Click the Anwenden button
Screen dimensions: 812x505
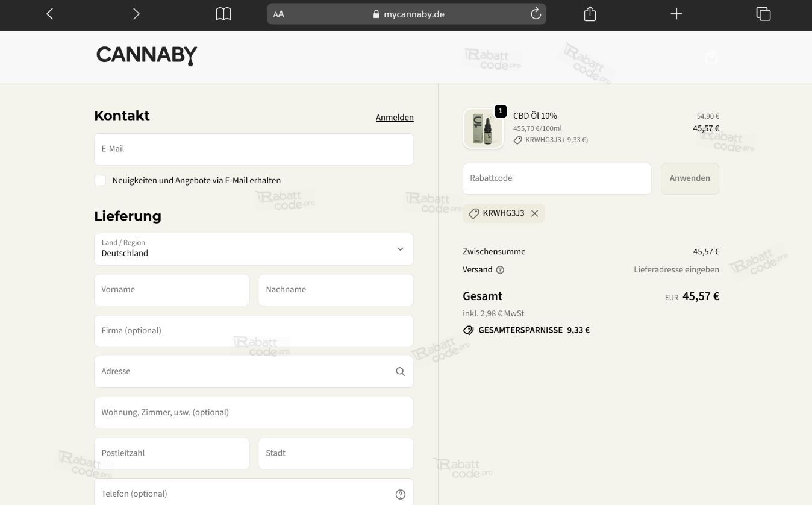click(690, 178)
